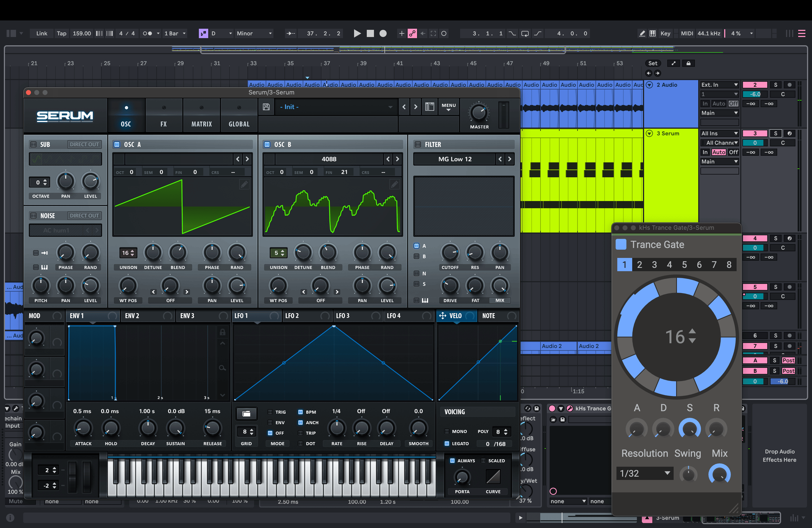Go to Serum's next preset arrow
This screenshot has width=812, height=528.
point(416,107)
